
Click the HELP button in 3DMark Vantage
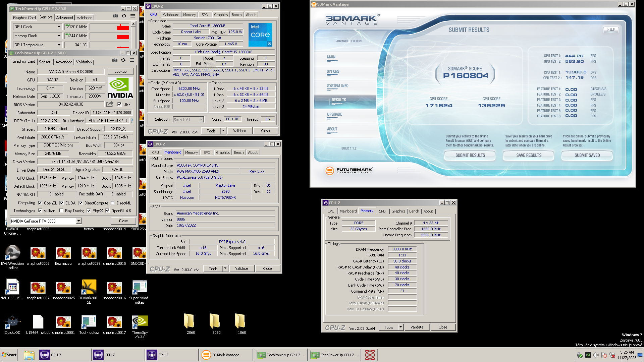pos(611,29)
